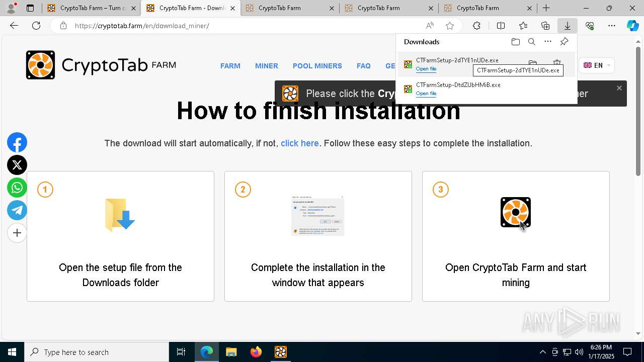Open the EN language dropdown
The height and width of the screenshot is (362, 644).
pos(597,65)
